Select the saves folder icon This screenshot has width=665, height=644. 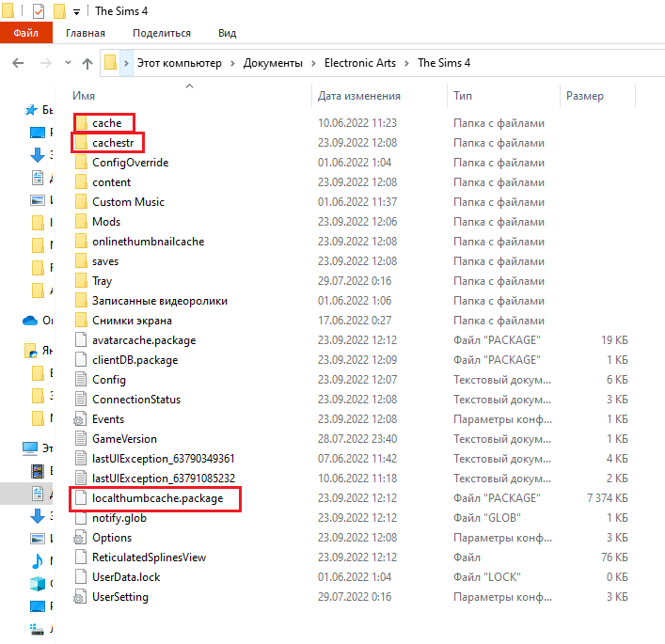click(82, 261)
